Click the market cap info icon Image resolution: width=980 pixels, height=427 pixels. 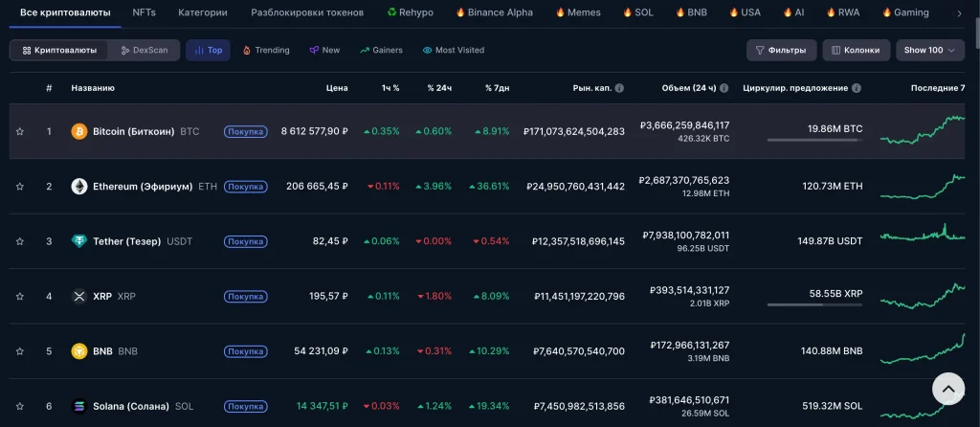619,88
